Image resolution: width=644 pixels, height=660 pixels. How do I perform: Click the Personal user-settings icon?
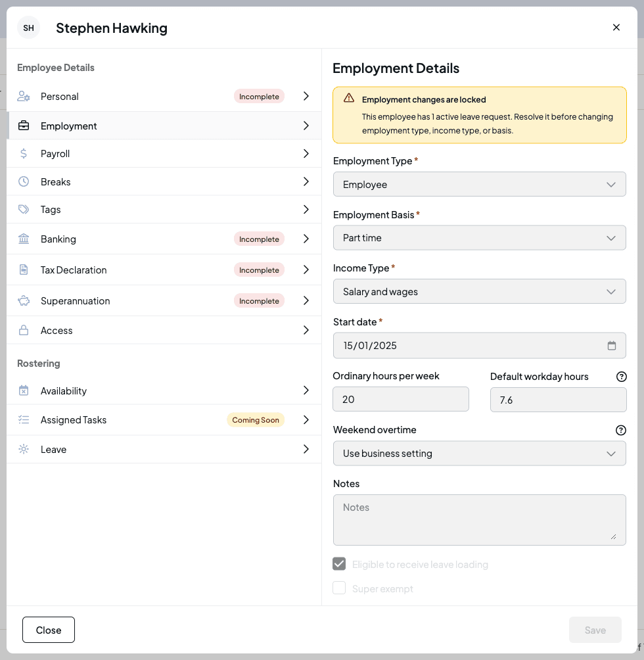pos(24,97)
